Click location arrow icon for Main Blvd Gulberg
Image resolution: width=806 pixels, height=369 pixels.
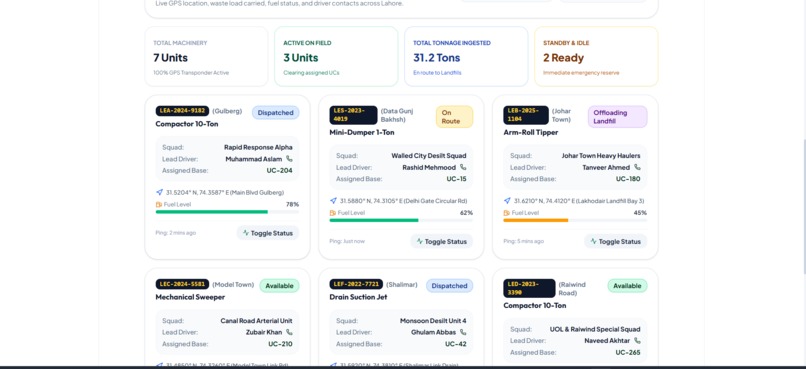(159, 192)
